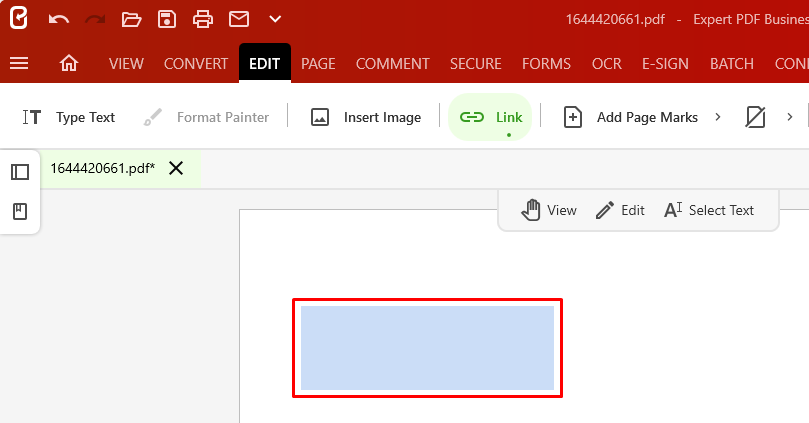This screenshot has height=423, width=809.
Task: Click Insert Image button
Action: click(x=365, y=117)
